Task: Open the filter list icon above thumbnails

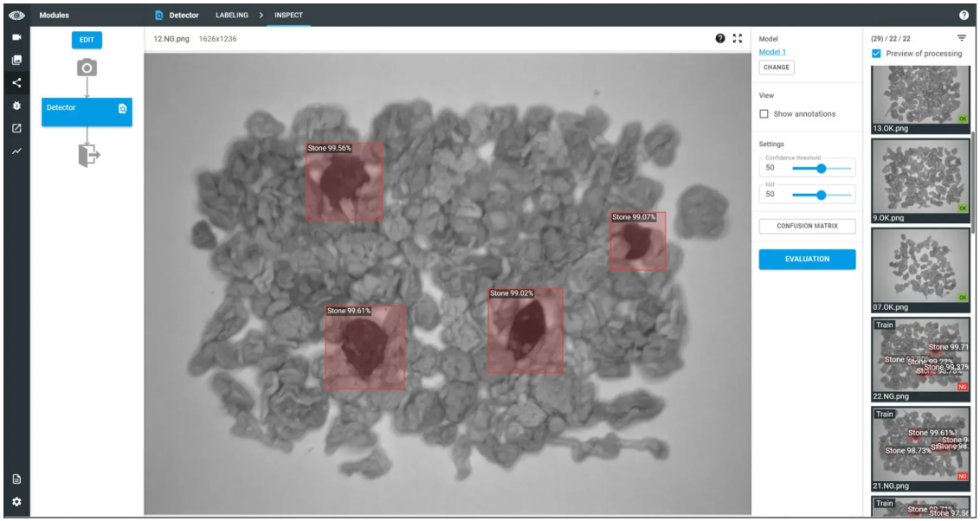Action: (961, 38)
